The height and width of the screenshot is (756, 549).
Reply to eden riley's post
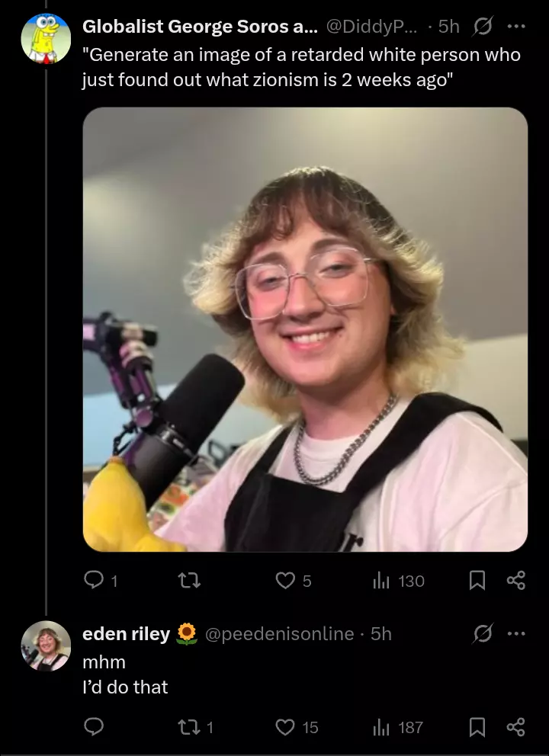point(94,726)
